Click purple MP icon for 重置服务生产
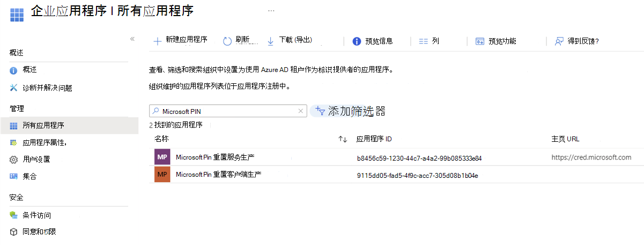 [x=162, y=157]
